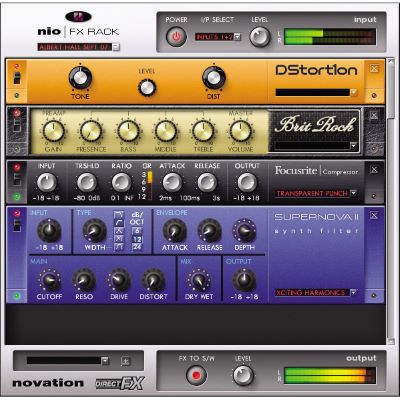Viewport: 400px width, 400px height.
Task: Click the plus icon beside the bottom preset box
Action: pyautogui.click(x=126, y=361)
